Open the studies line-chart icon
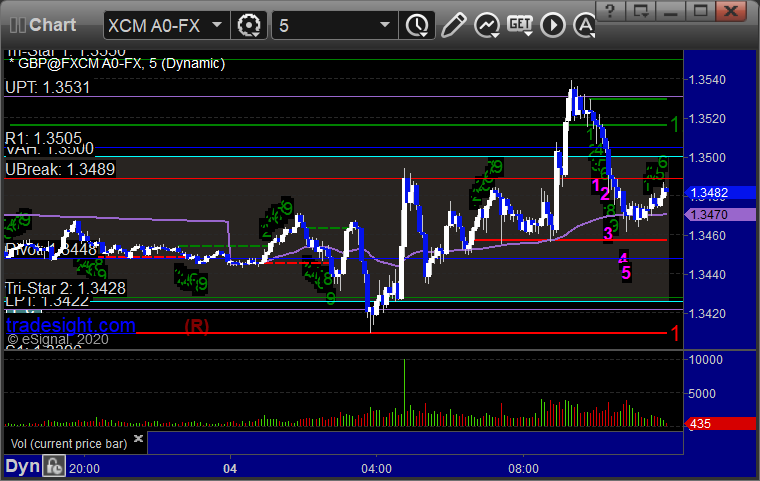Screen dimensions: 760x481 pyautogui.click(x=487, y=25)
